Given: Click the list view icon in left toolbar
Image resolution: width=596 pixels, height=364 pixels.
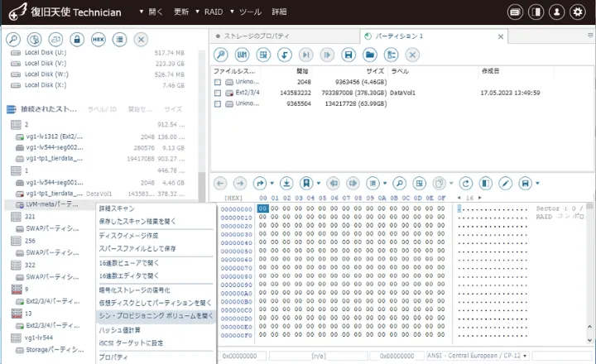Looking at the screenshot, I should pos(119,39).
